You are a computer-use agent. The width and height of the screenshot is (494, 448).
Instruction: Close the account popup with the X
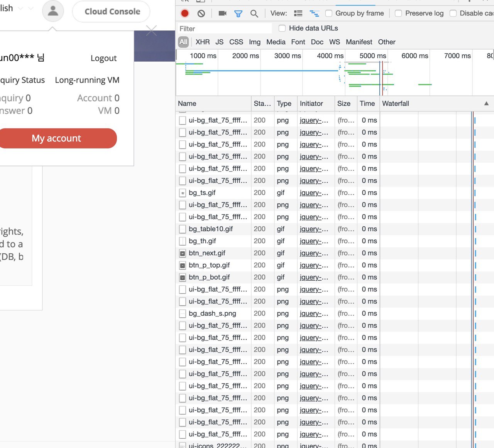pyautogui.click(x=151, y=31)
